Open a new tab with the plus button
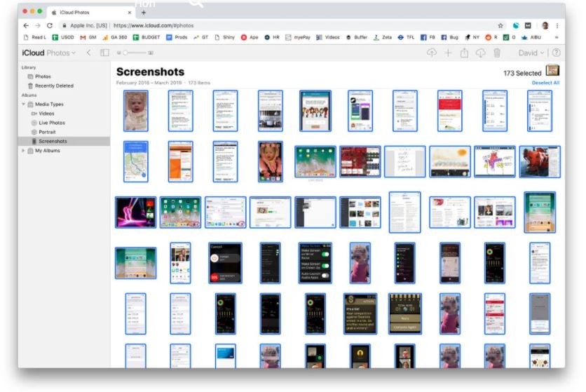586x392 pixels. (144, 13)
